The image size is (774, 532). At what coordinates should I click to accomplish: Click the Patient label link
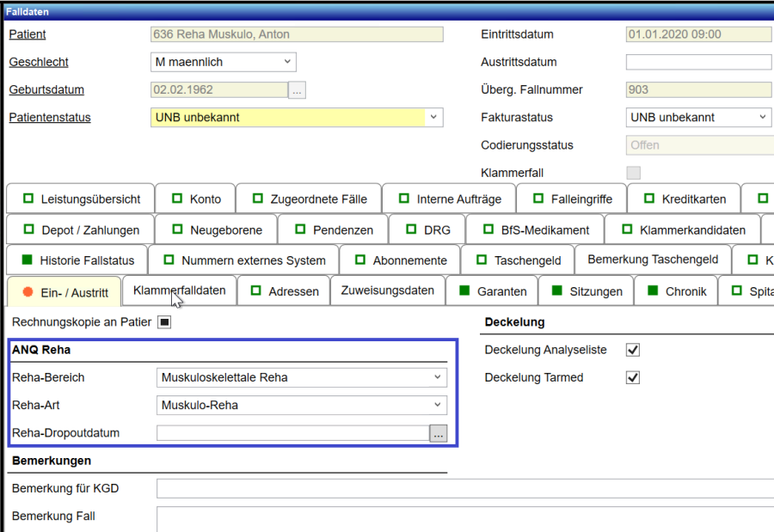pyautogui.click(x=28, y=34)
